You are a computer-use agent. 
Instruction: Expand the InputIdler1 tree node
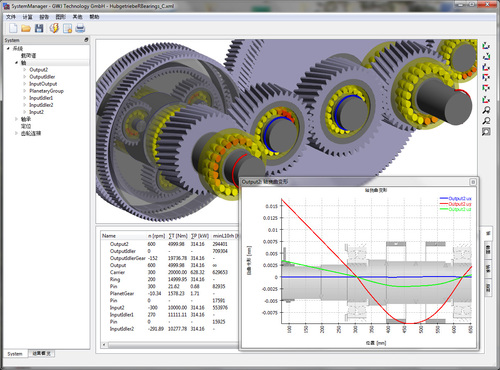25,98
